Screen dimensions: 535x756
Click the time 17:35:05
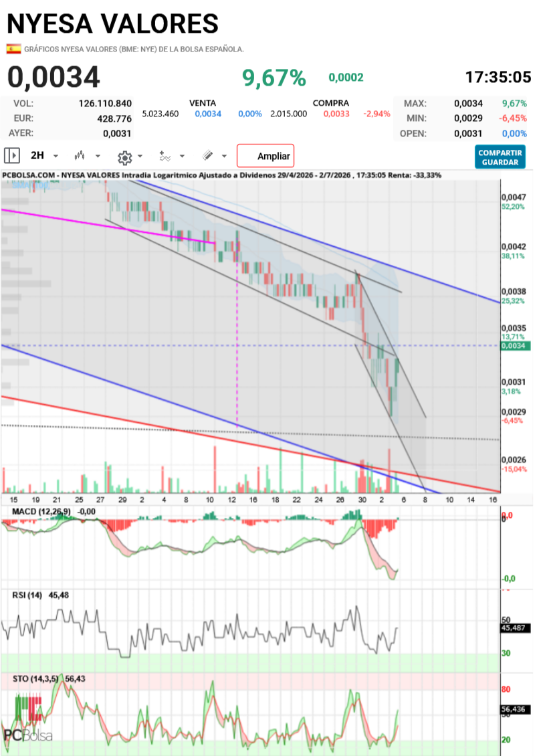498,77
